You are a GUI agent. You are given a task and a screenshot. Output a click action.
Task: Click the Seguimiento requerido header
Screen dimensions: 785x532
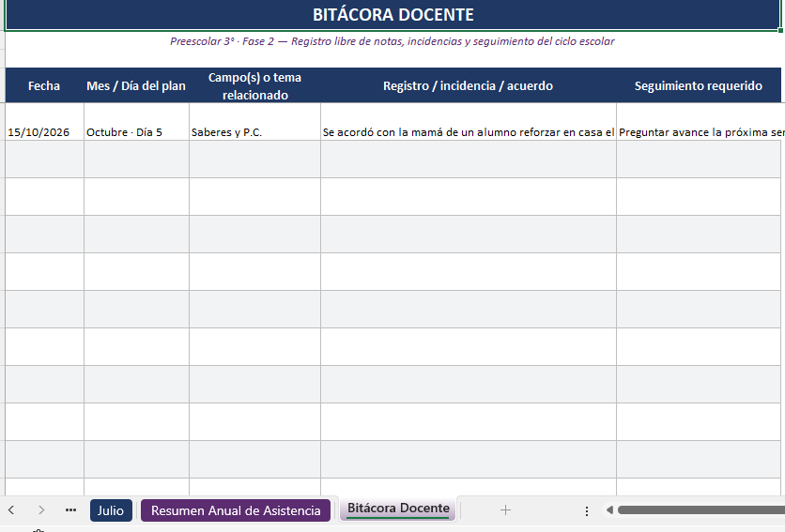pos(699,85)
